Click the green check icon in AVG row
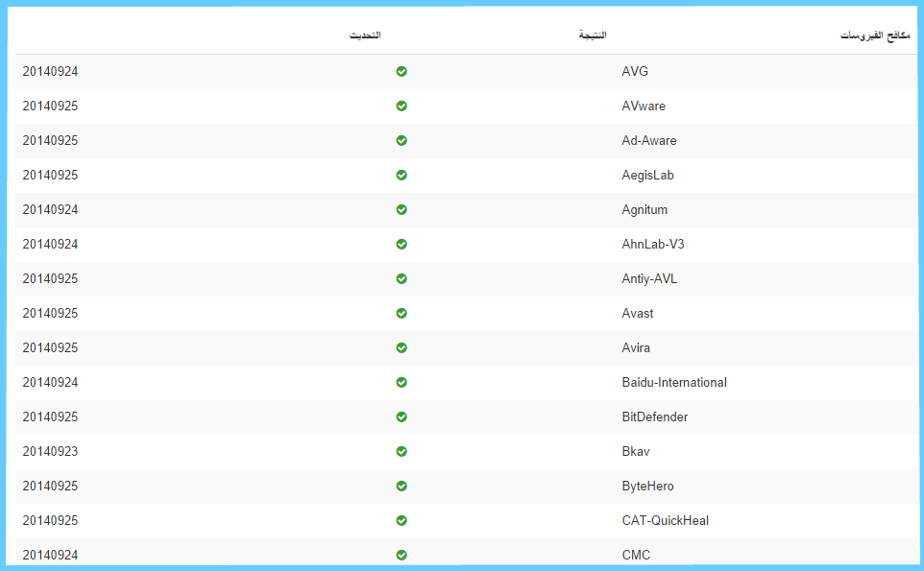This screenshot has height=571, width=924. pos(401,71)
